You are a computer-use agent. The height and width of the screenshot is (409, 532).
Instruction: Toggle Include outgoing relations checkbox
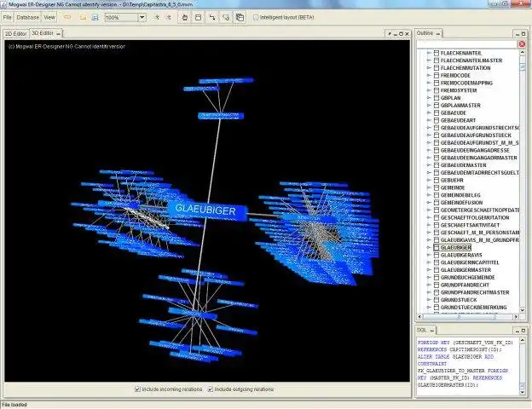(211, 389)
